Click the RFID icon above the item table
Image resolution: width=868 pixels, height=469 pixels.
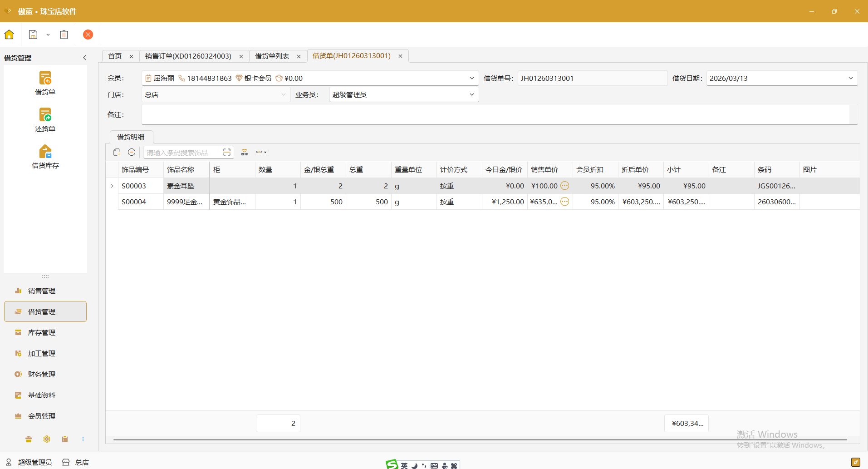coord(244,152)
